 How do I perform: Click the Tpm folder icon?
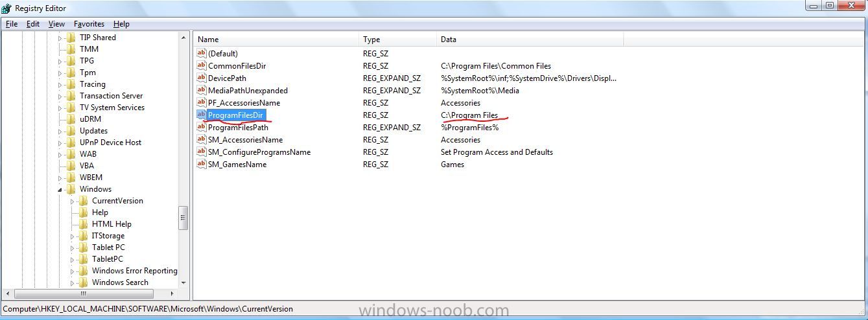pos(71,73)
